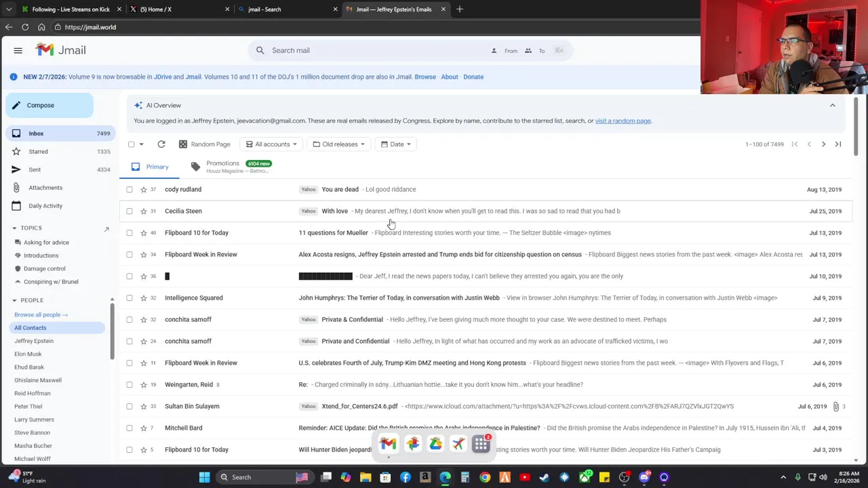Follow the visit a random page link
This screenshot has width=868, height=488.
click(623, 121)
